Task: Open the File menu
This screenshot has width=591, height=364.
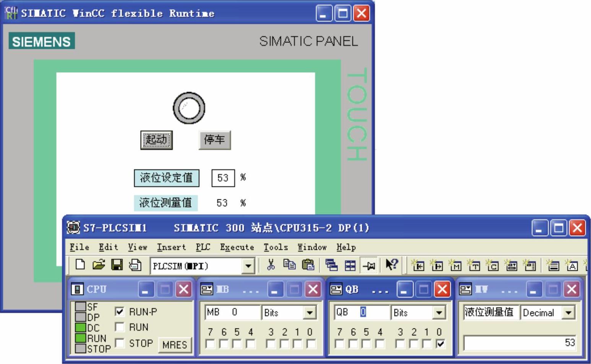Action: (x=79, y=247)
